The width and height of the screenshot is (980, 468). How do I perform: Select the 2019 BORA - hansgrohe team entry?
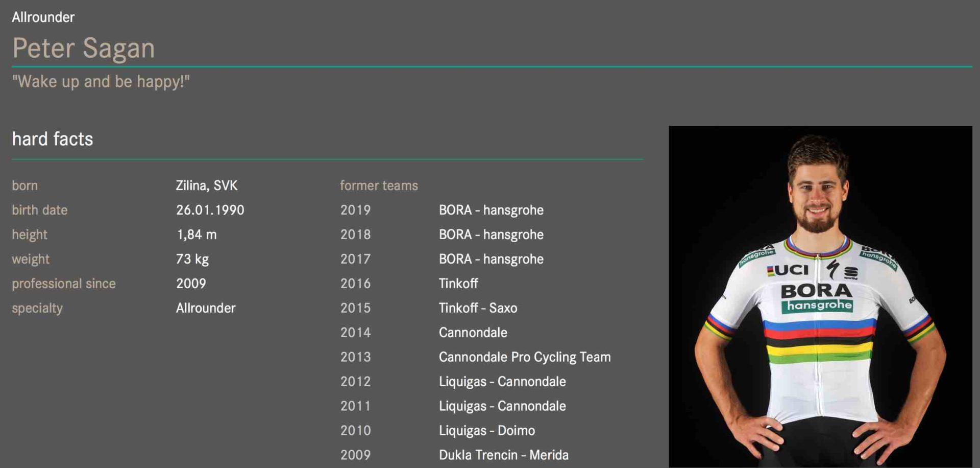click(x=491, y=210)
